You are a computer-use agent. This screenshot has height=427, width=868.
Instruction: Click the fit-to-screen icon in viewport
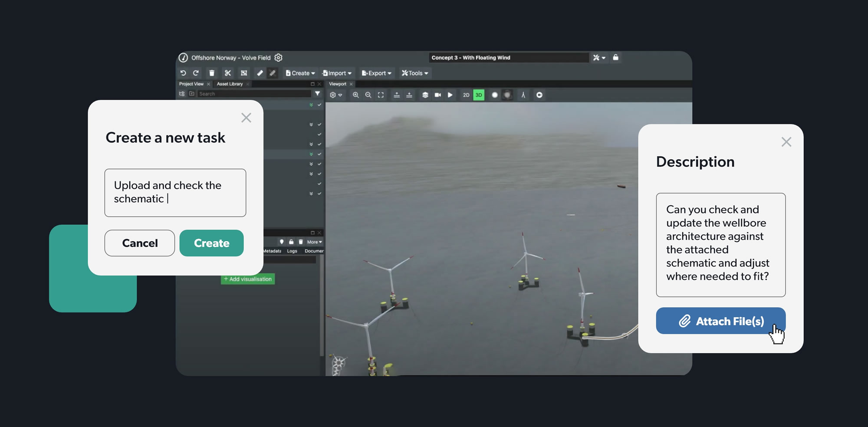tap(381, 95)
